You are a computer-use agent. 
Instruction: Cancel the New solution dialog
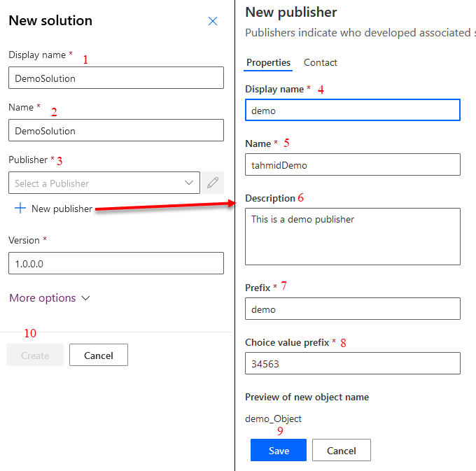pyautogui.click(x=99, y=356)
